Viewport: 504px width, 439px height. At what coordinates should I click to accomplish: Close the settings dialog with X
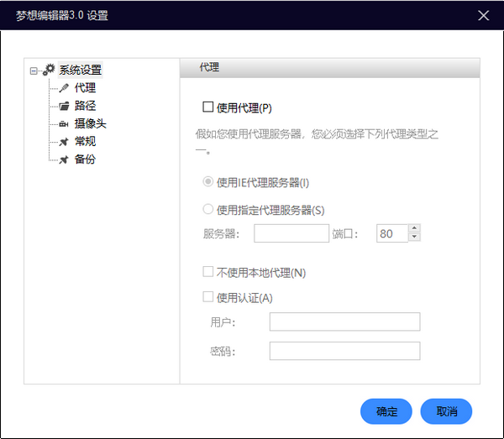(x=483, y=15)
